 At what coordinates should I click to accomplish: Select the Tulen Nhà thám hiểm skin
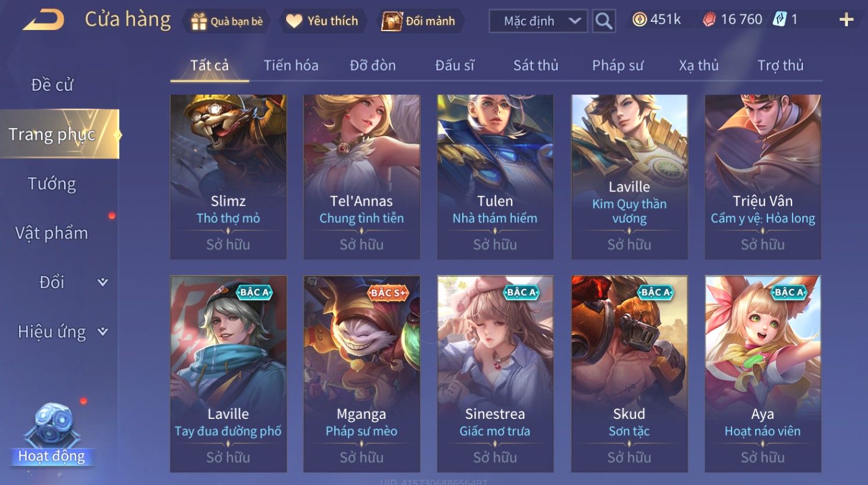495,177
